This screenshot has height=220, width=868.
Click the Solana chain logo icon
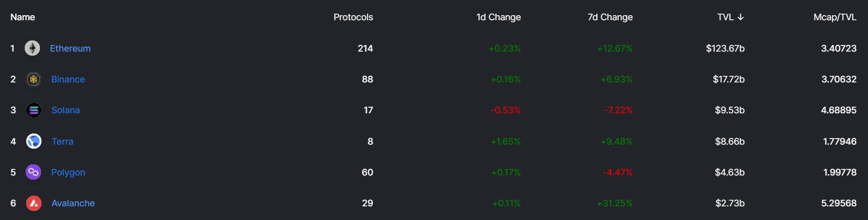coord(34,110)
